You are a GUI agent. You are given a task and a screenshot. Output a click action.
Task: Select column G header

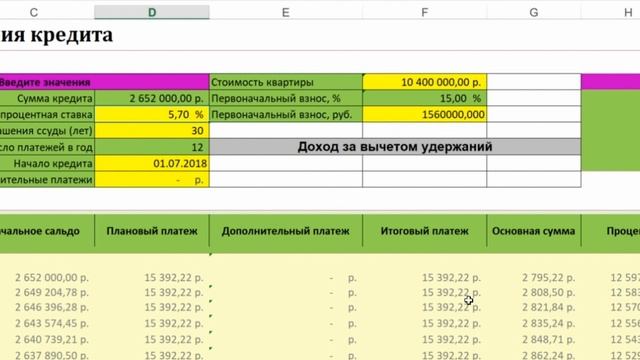tap(533, 12)
